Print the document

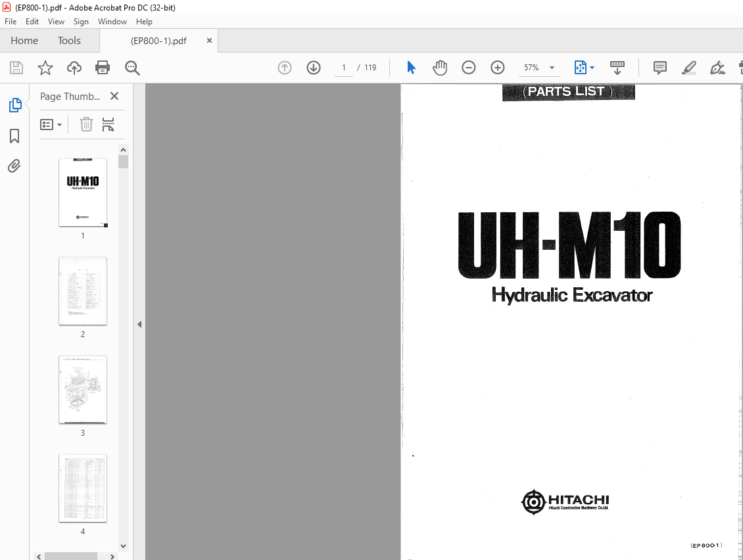point(103,68)
